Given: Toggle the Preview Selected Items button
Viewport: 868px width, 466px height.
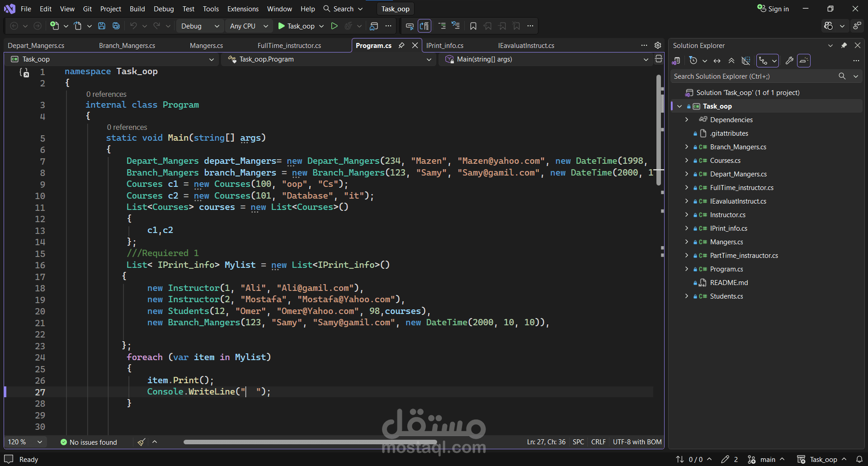Looking at the screenshot, I should pos(804,61).
